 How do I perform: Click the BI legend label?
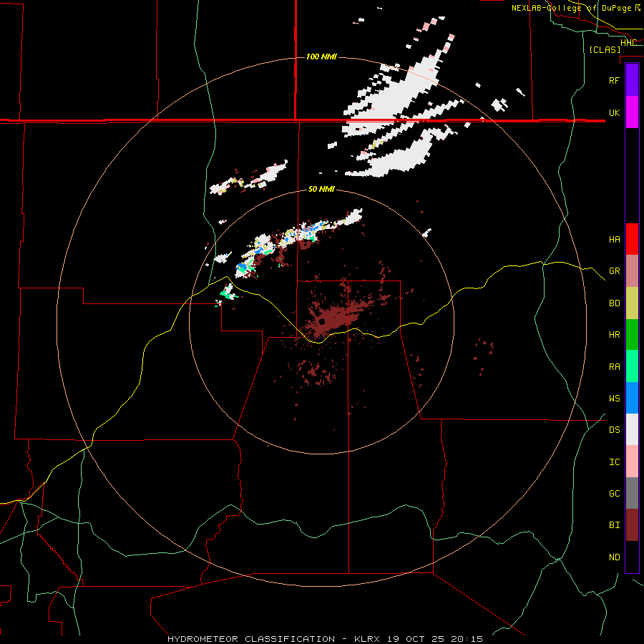pyautogui.click(x=615, y=525)
